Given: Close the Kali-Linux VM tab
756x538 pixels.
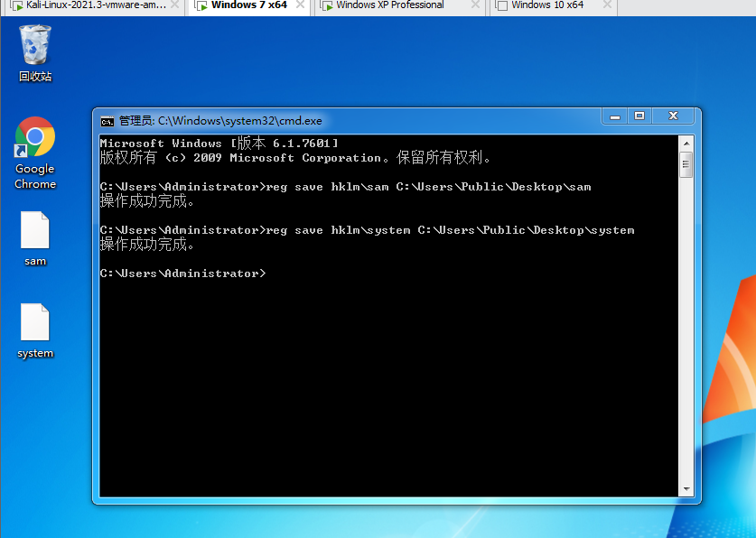Looking at the screenshot, I should click(x=175, y=5).
